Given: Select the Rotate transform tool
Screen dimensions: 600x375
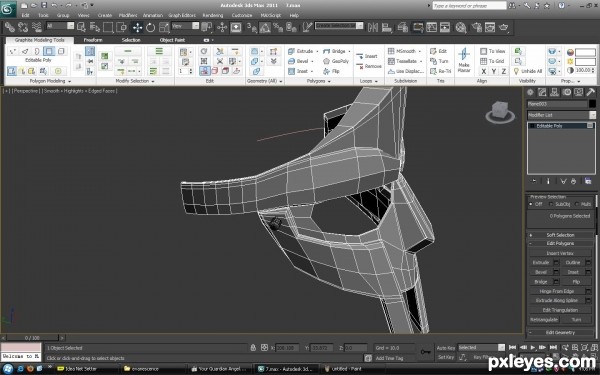Looking at the screenshot, I should pyautogui.click(x=150, y=27).
